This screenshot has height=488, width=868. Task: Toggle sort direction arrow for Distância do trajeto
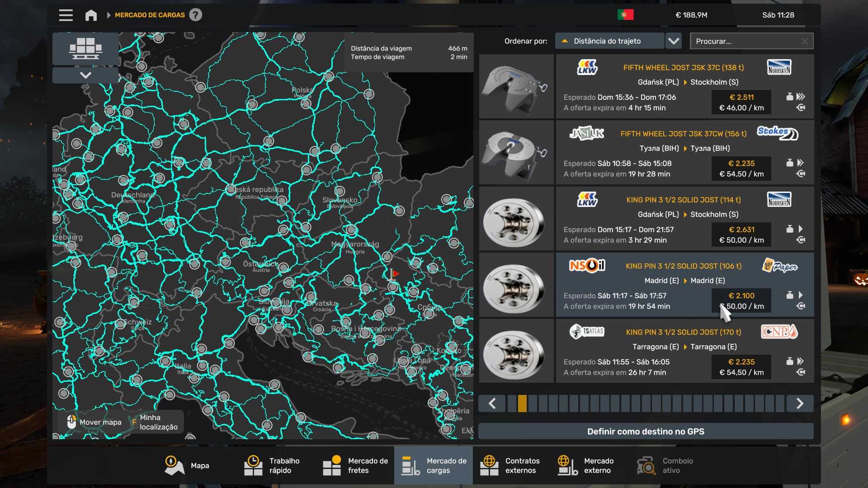pyautogui.click(x=564, y=41)
